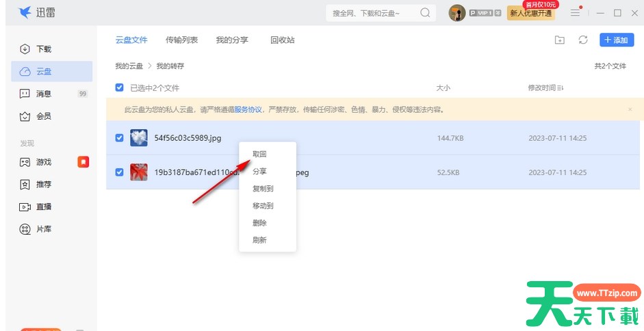Click the search input field

click(373, 13)
